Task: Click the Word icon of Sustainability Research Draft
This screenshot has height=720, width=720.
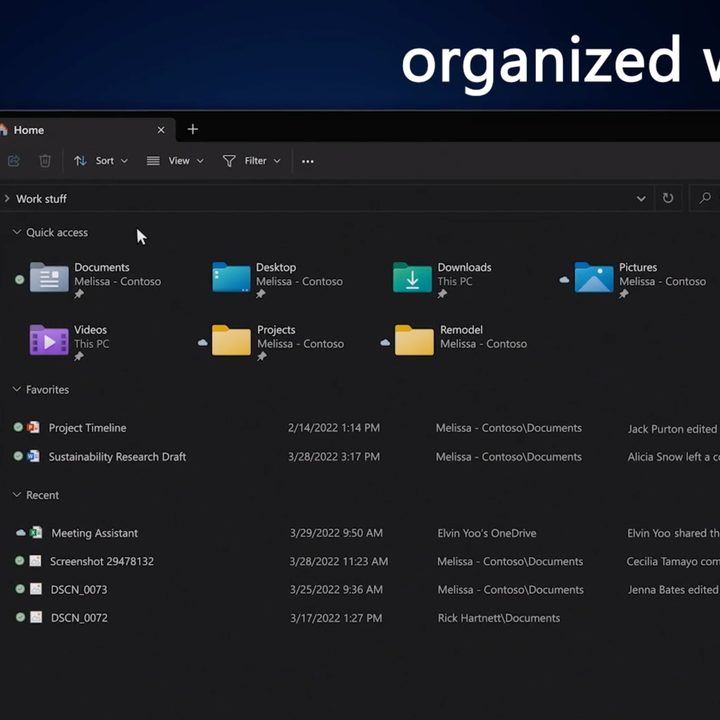Action: click(33, 456)
